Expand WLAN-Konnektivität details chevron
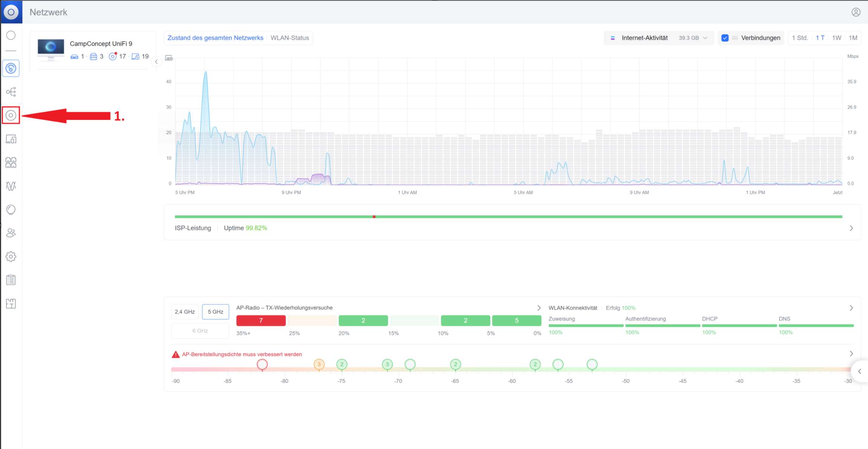The image size is (868, 449). coord(851,308)
